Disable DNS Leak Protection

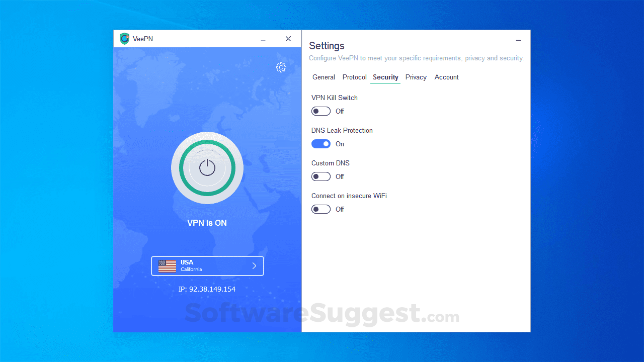point(321,144)
